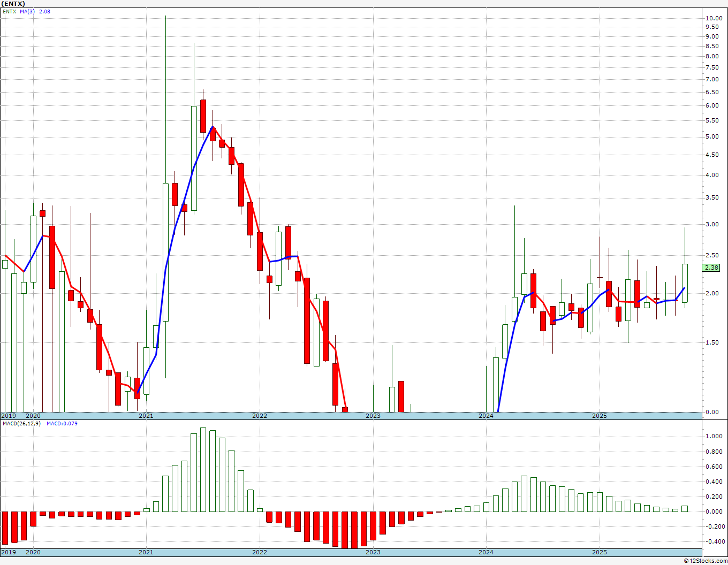Click the 5.00 price axis label
The height and width of the screenshot is (565, 728).
pyautogui.click(x=712, y=137)
